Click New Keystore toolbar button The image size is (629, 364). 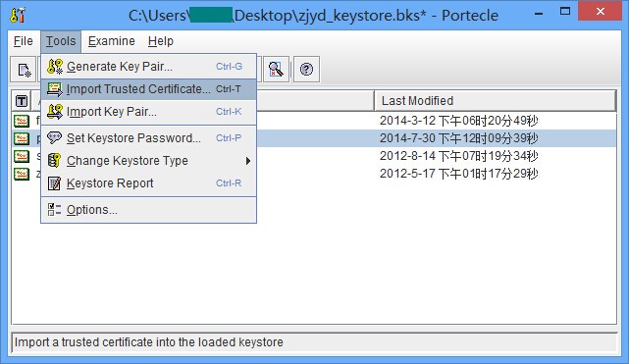(24, 70)
